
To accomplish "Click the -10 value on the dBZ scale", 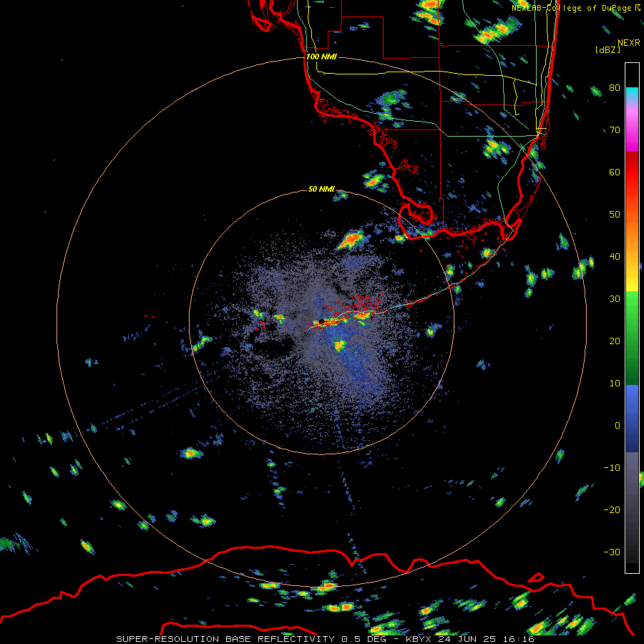I will tap(612, 468).
